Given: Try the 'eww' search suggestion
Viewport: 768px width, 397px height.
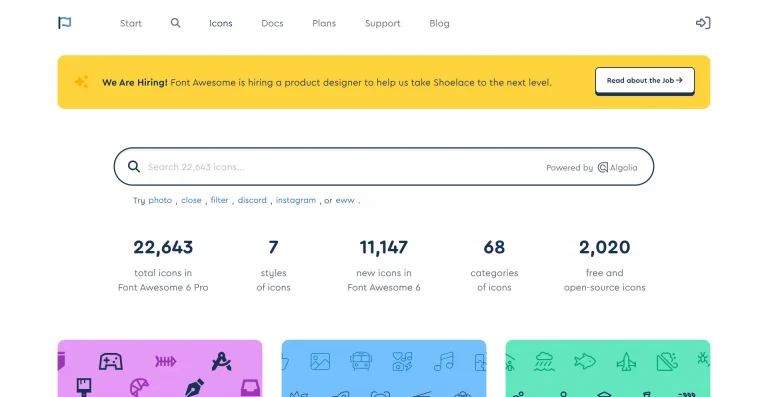Looking at the screenshot, I should tap(345, 200).
